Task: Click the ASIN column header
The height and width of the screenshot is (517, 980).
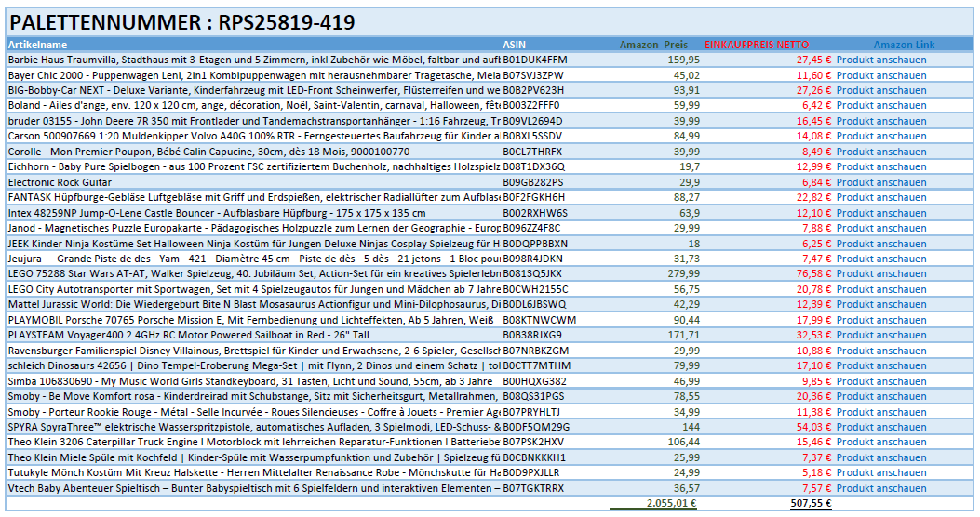Action: 514,45
